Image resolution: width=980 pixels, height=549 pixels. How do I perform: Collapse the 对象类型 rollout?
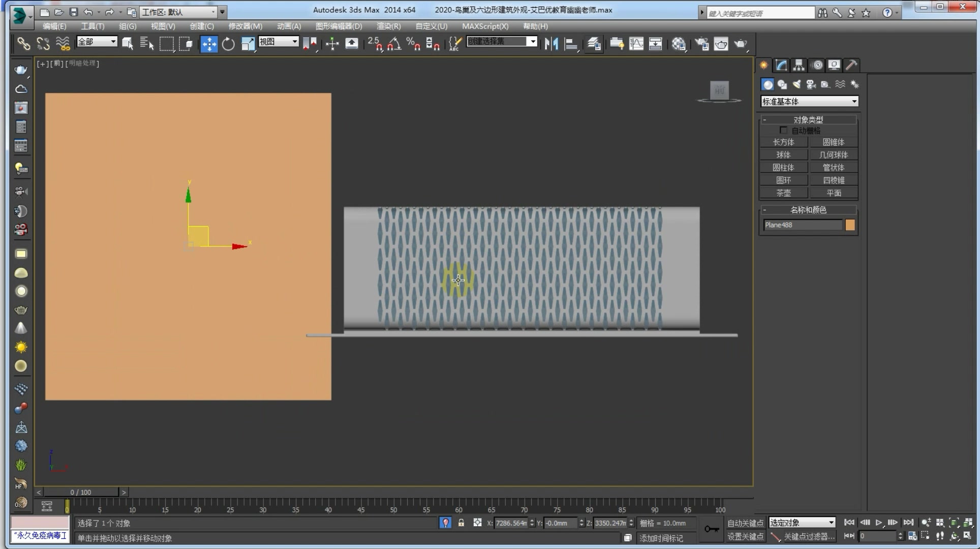tap(808, 119)
